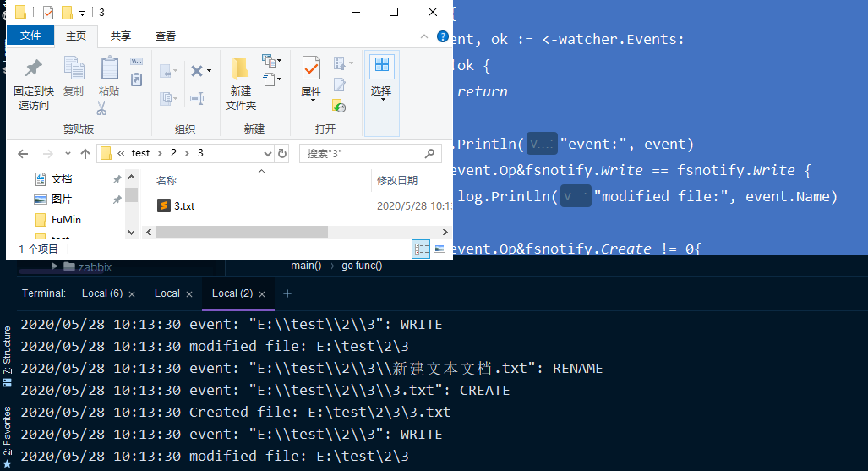Select the 共享 (Share) ribbon tab

[x=121, y=36]
